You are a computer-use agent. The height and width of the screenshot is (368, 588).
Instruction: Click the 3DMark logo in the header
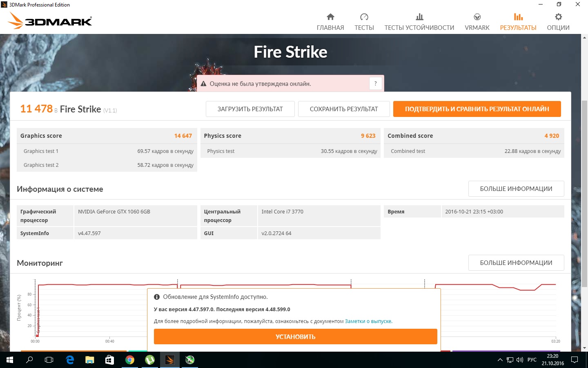tap(50, 20)
